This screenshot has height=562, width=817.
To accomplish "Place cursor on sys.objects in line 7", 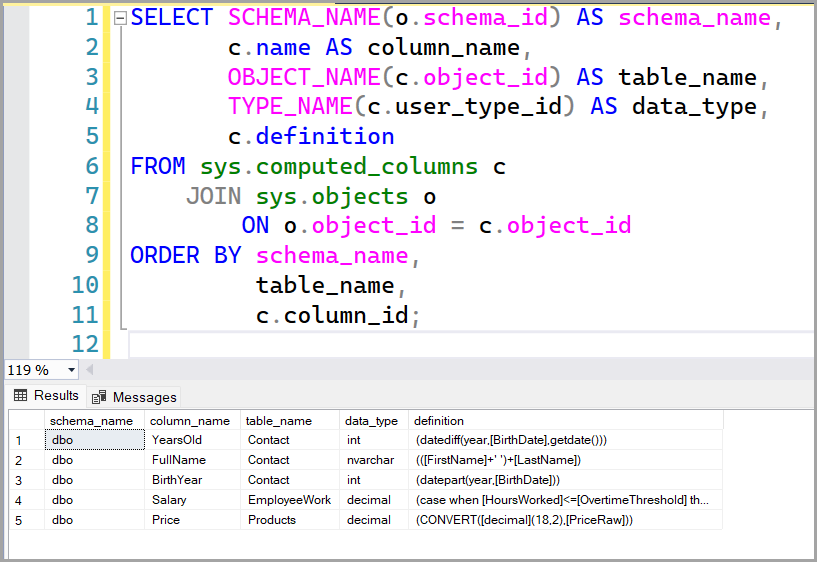I will click(331, 197).
